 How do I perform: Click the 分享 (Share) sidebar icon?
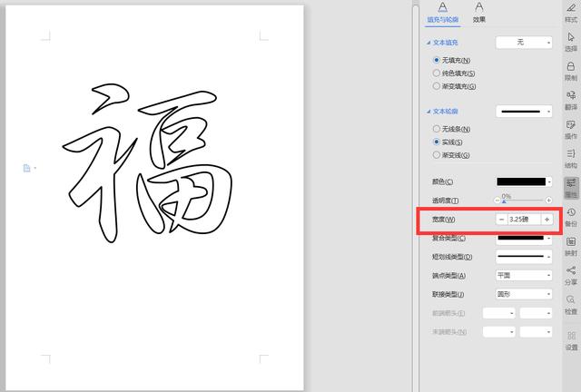571,273
